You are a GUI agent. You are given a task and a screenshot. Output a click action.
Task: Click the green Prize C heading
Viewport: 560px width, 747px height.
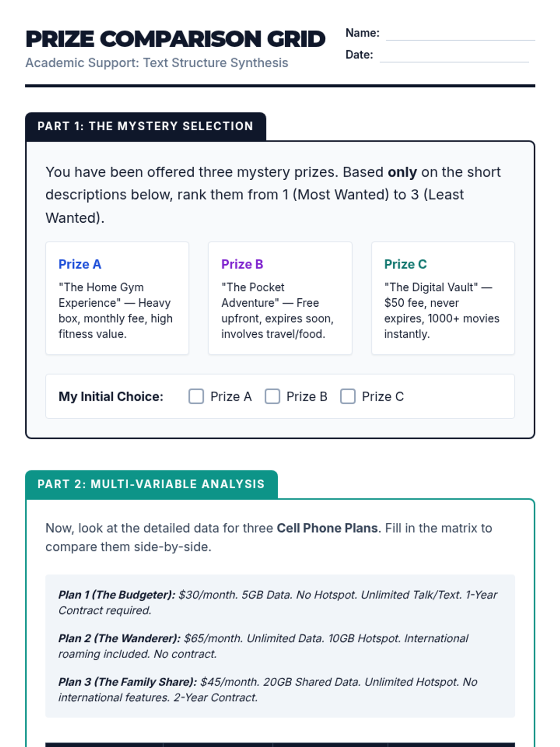(x=405, y=264)
